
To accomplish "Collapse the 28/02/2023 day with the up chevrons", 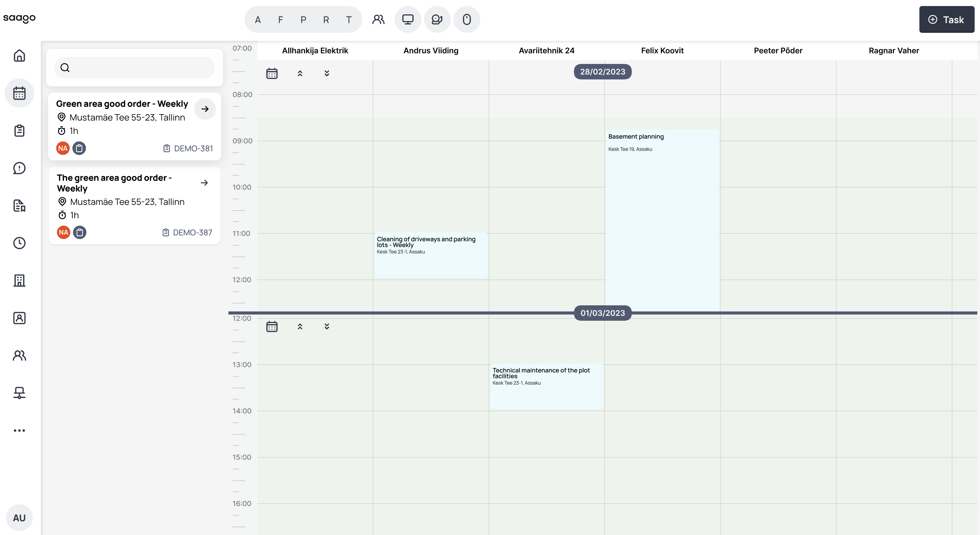I will click(x=300, y=73).
